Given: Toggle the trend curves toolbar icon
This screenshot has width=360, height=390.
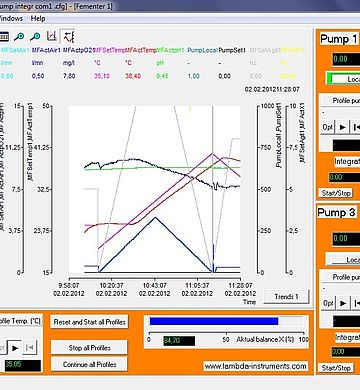Looking at the screenshot, I should [x=68, y=36].
